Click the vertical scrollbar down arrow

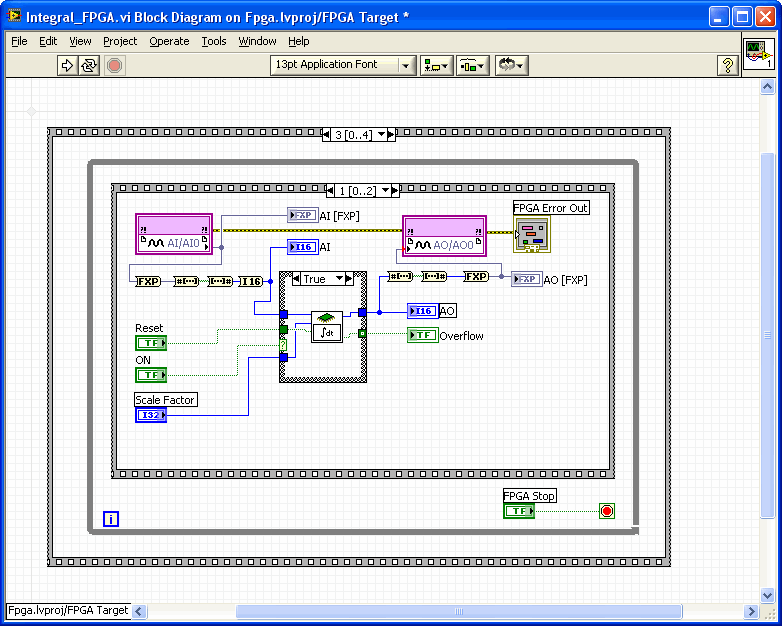767,595
